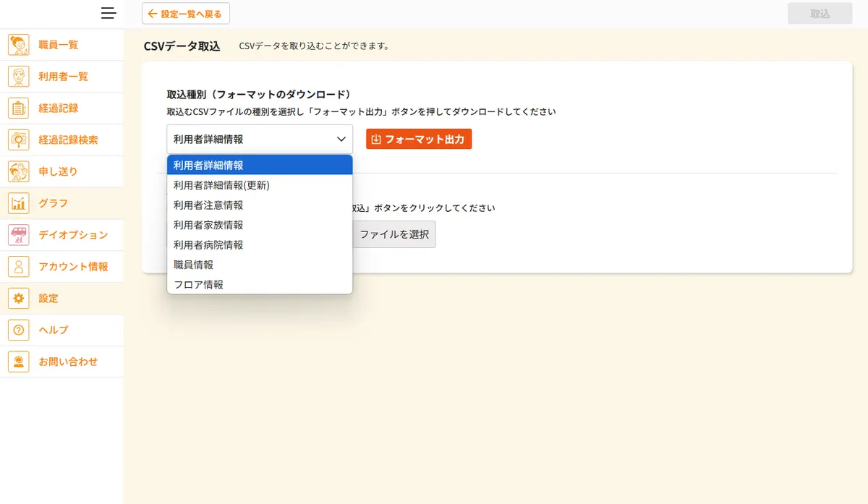Viewport: 868px width, 504px height.
Task: Select 利用者詳細情報(更新) from the dropdown
Action: [260, 185]
